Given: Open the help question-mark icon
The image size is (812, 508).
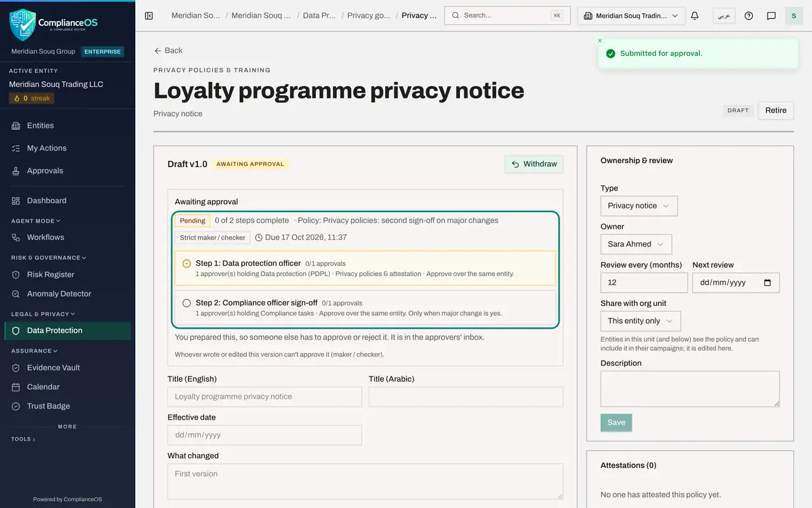Looking at the screenshot, I should click(749, 16).
